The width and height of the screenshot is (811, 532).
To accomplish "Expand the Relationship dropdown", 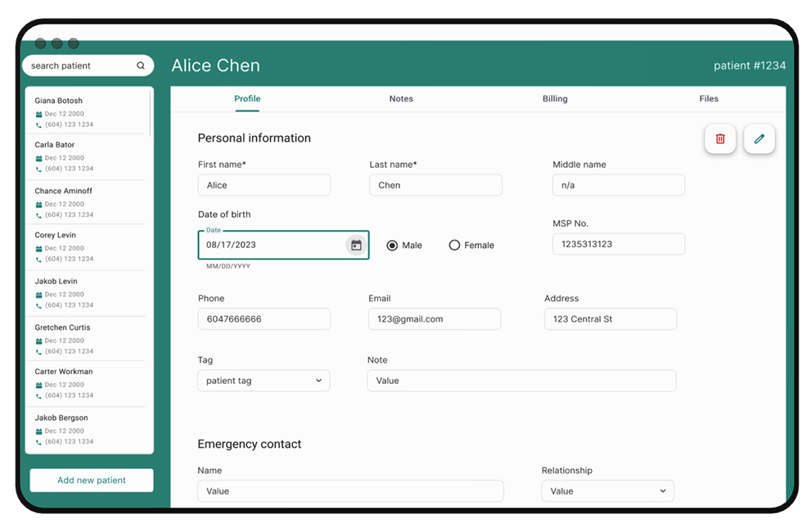I will 608,491.
